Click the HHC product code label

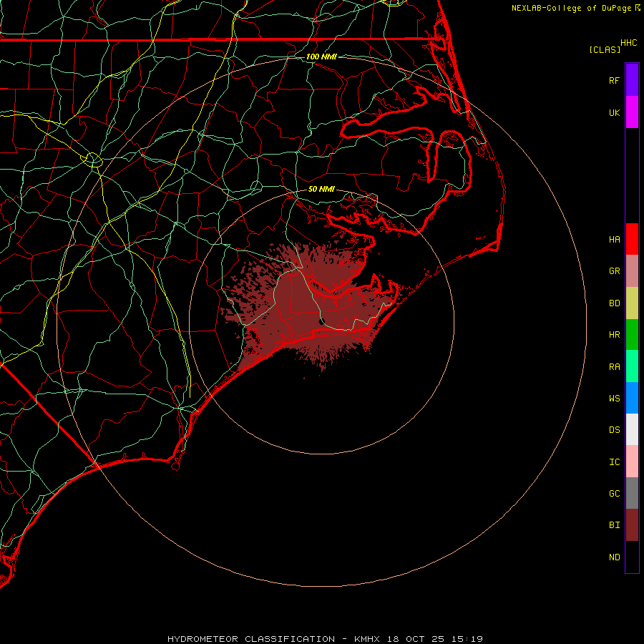coord(629,43)
